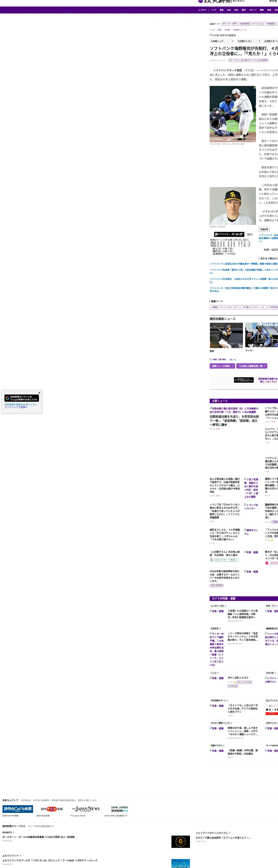The height and width of the screenshot is (868, 278).
Task: Click the Yomiuri KODOMO newspaper logo
Action: 18,809
